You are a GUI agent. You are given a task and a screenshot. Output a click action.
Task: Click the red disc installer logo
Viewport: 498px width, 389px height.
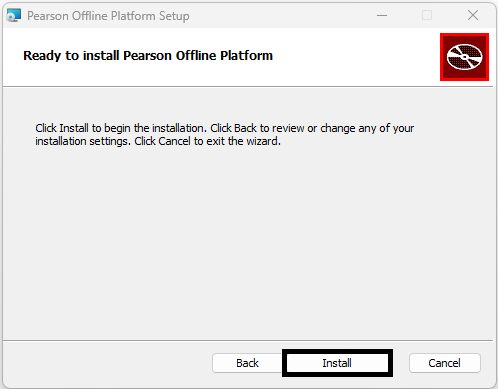coord(464,57)
